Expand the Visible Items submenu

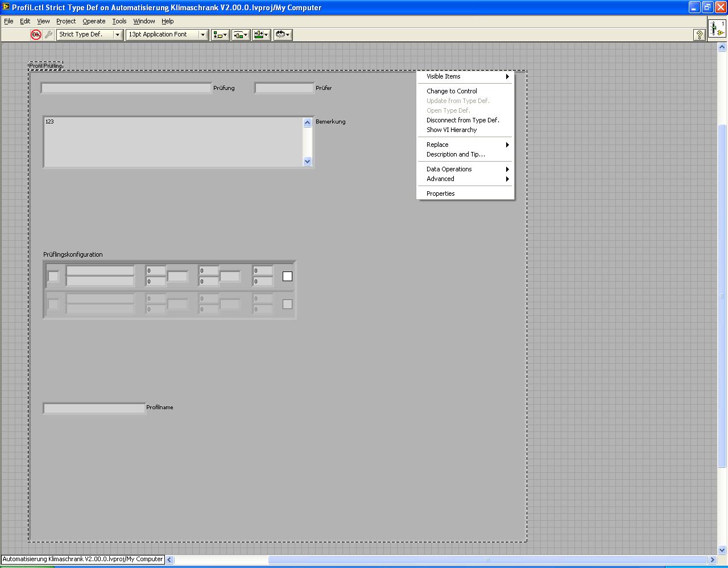click(x=466, y=76)
